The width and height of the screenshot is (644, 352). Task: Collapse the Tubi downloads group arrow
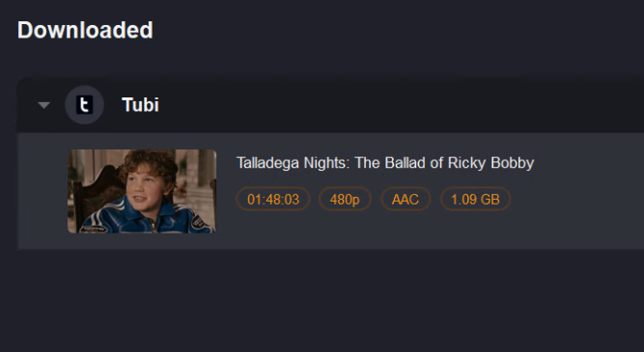44,105
